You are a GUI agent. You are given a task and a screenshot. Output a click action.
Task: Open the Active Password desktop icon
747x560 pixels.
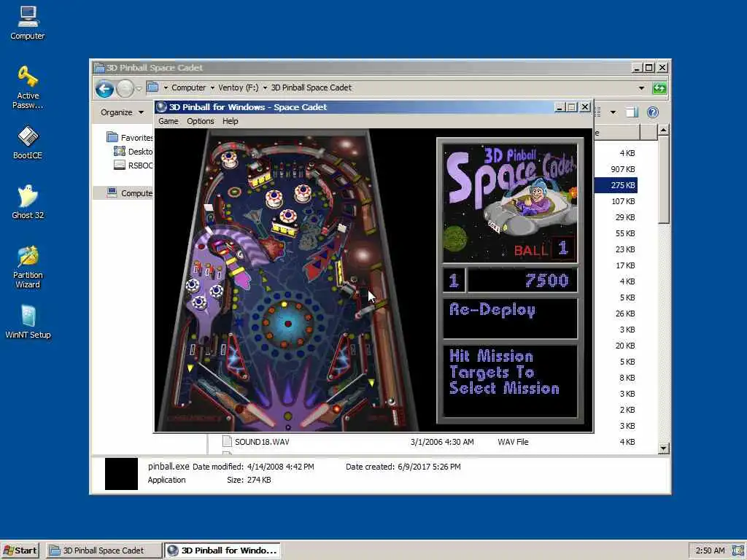[x=28, y=87]
